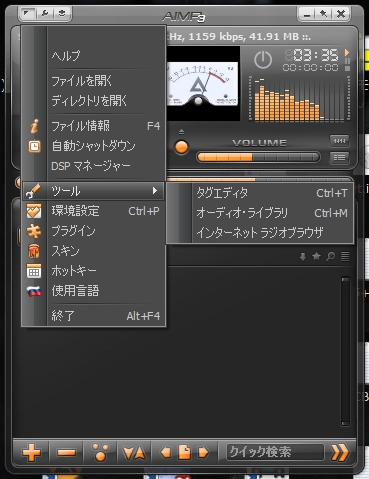Click the spectrum analyzer display
The image size is (369, 479).
point(299,98)
